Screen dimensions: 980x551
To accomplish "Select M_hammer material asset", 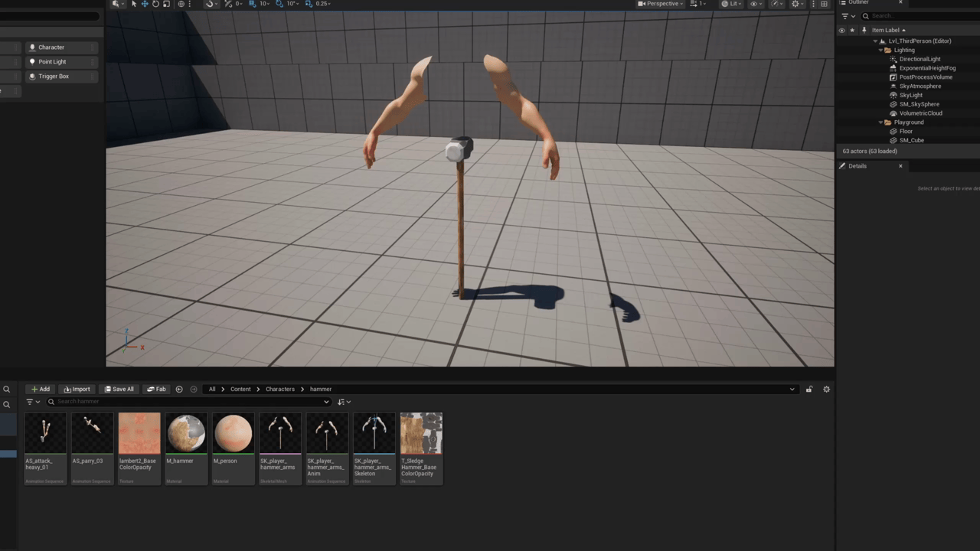I will point(186,448).
